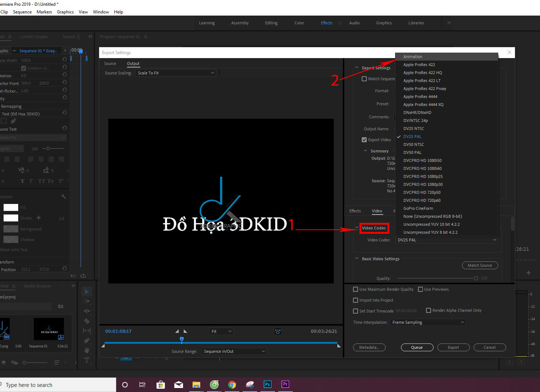Open the Source Range dropdown
This screenshot has width=540, height=392.
(234, 351)
